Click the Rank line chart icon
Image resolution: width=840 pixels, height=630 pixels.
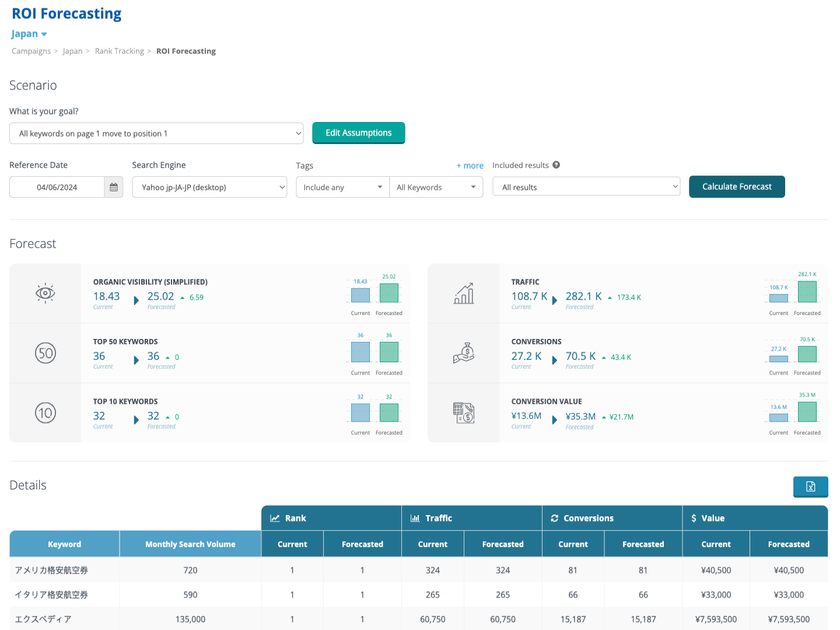click(275, 518)
